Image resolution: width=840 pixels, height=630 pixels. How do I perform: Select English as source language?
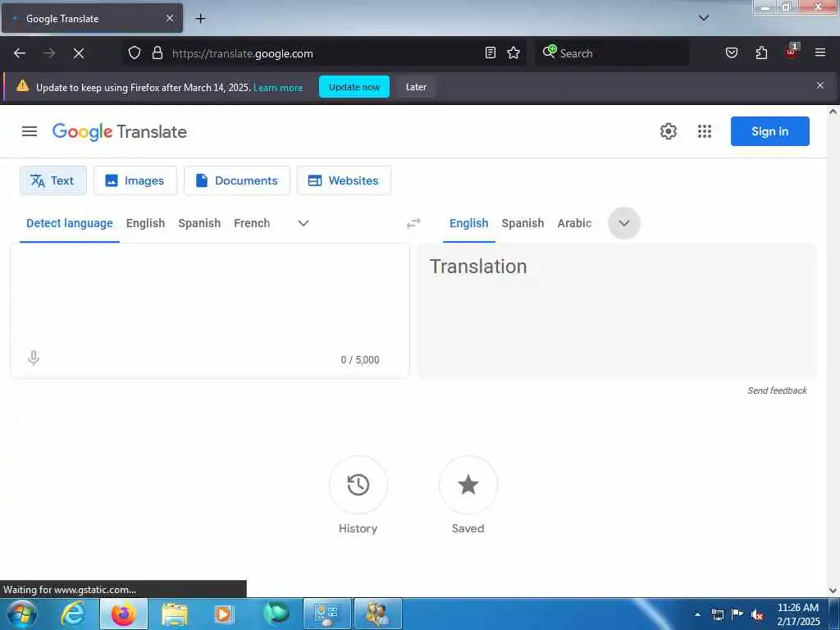coord(146,223)
